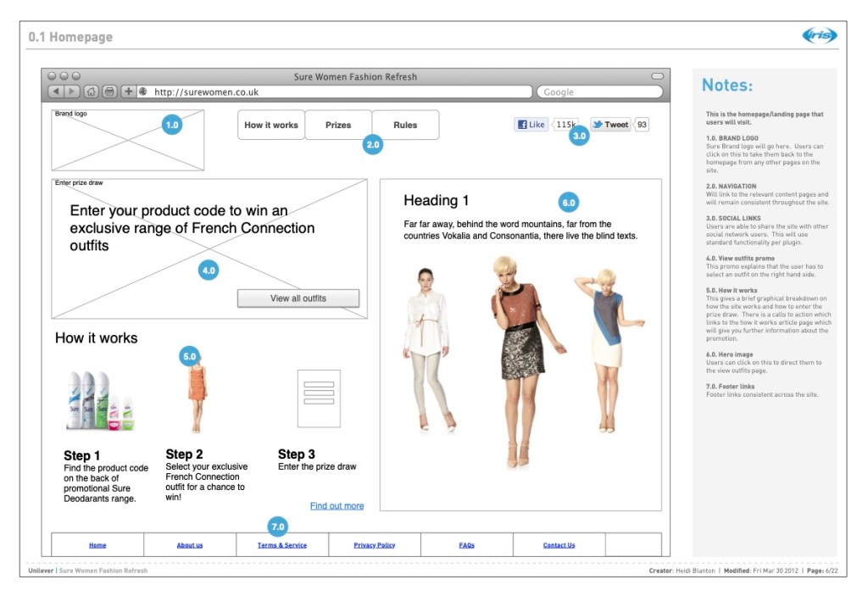Click the plus add bookmark button
Screen dimensions: 868x613
pos(128,92)
